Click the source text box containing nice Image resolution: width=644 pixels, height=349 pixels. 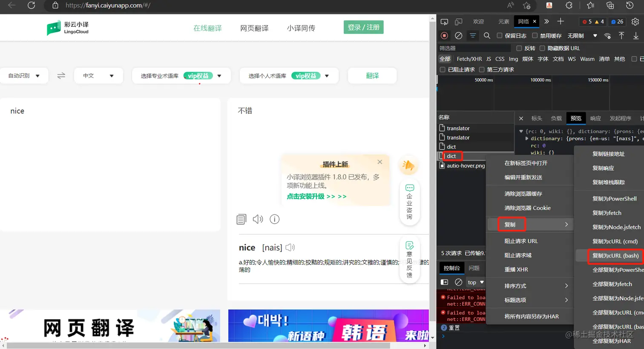[110, 165]
